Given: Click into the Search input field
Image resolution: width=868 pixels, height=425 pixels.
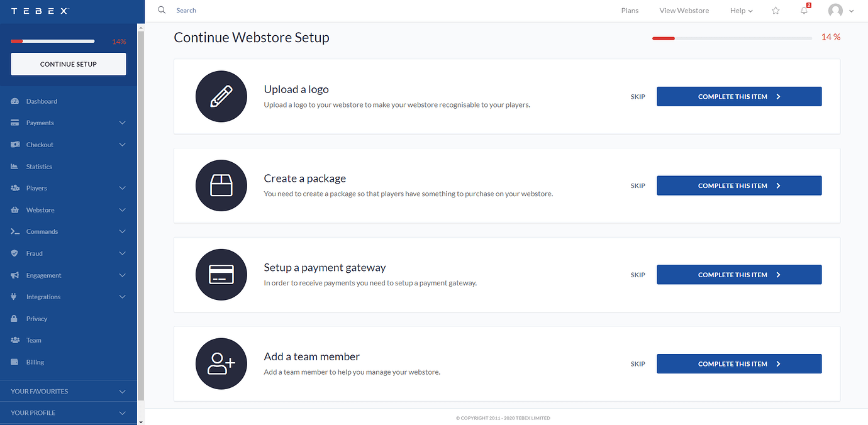Looking at the screenshot, I should (x=252, y=11).
